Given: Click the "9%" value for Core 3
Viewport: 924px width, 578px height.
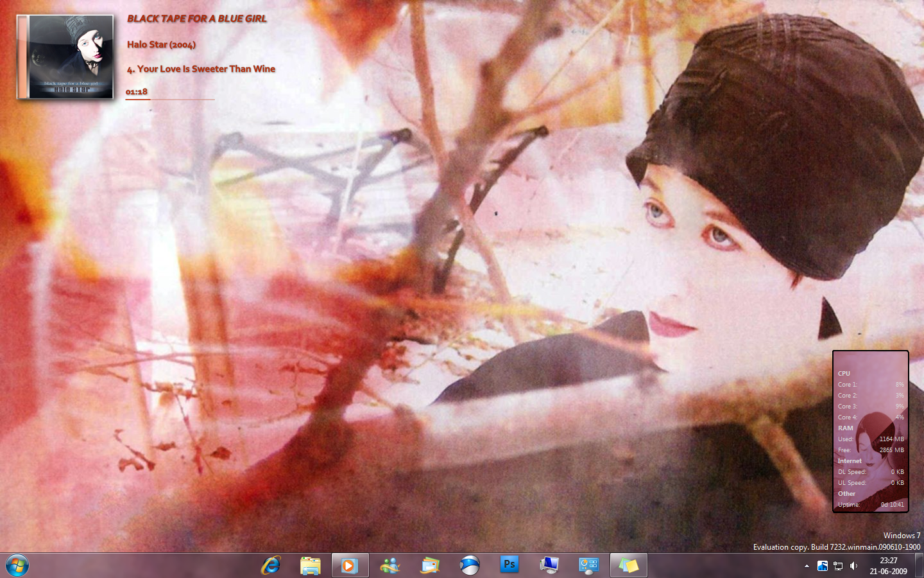Looking at the screenshot, I should (900, 406).
